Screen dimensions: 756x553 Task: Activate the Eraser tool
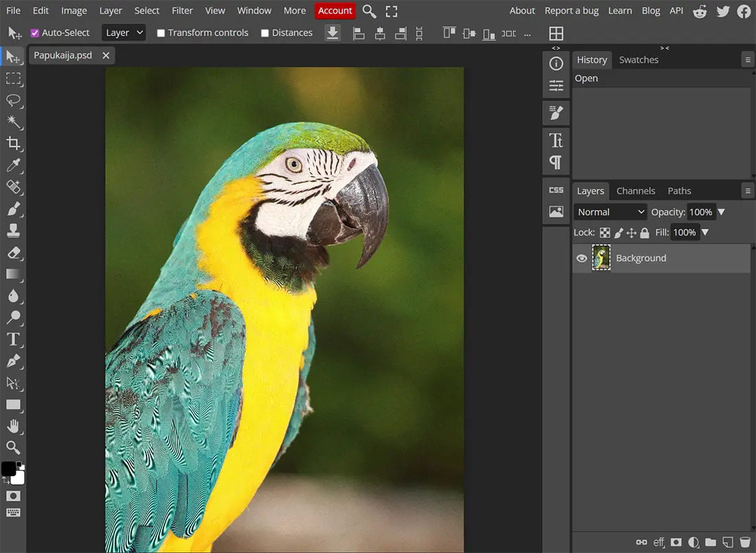(x=13, y=252)
